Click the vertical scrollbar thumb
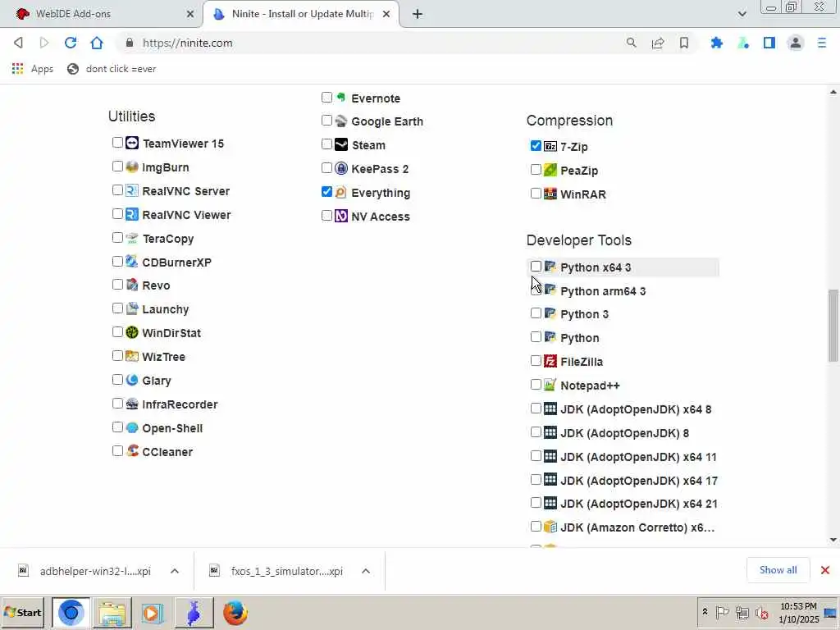Screen dimensions: 840x630 [x=833, y=325]
